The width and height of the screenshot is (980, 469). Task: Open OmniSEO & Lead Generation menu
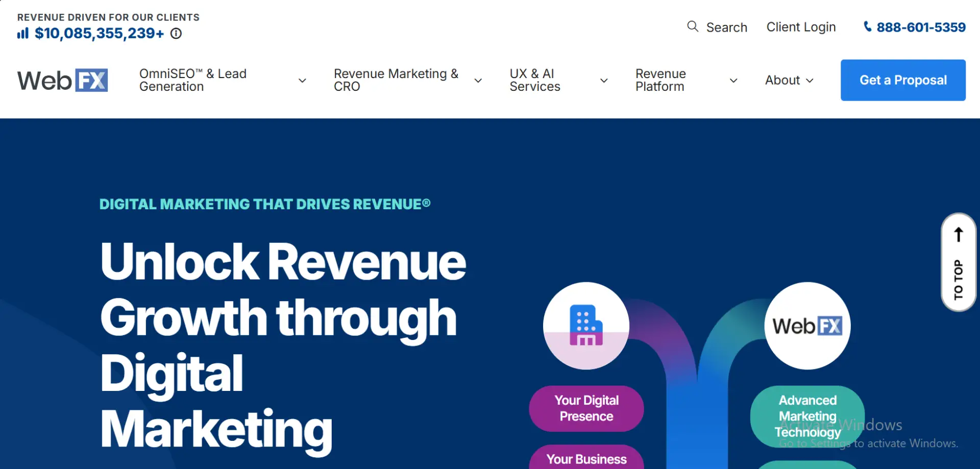[x=193, y=80]
